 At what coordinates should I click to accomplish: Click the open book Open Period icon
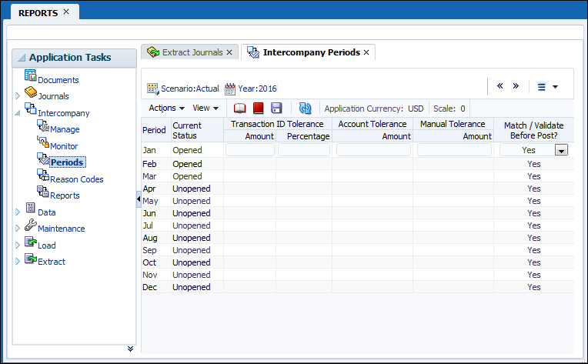click(x=240, y=109)
